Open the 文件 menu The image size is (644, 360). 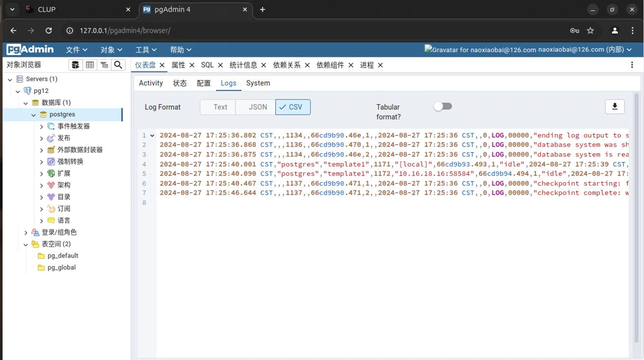[x=77, y=50]
